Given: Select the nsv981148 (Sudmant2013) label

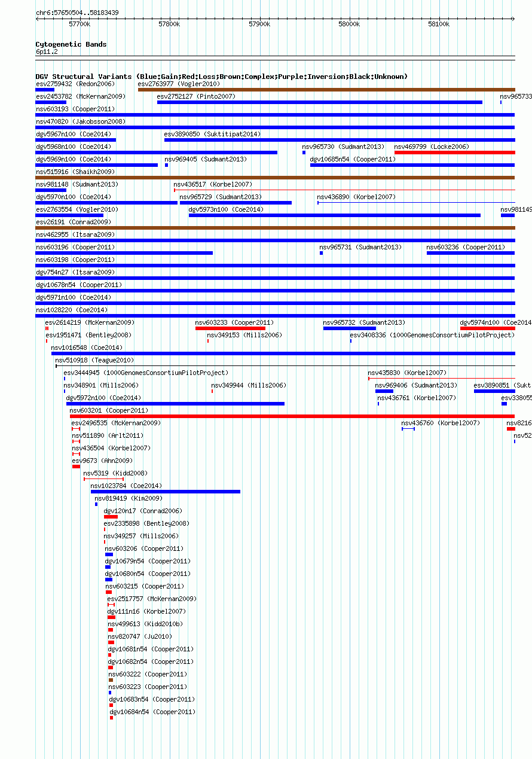Looking at the screenshot, I should coord(77,184).
